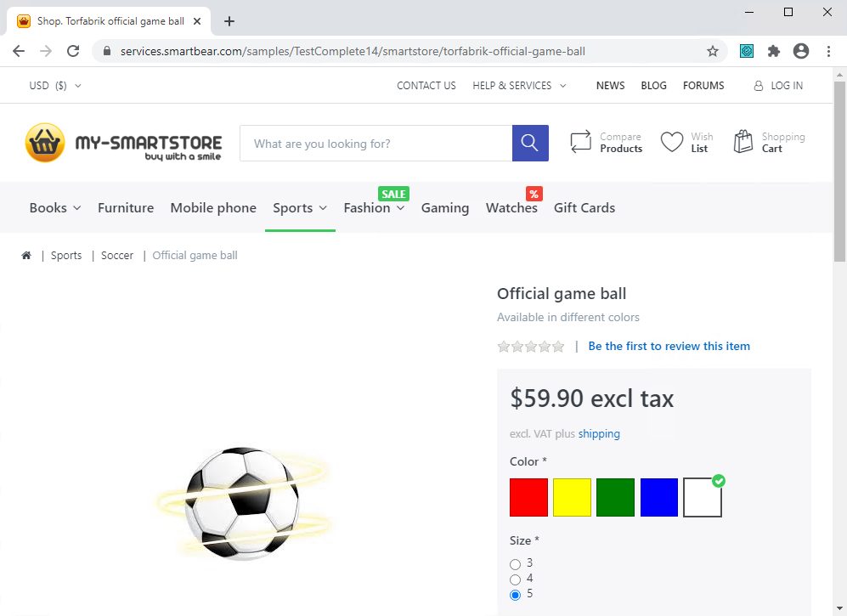Open the browser extensions puzzle icon
Viewport: 847px width, 616px height.
coord(773,51)
